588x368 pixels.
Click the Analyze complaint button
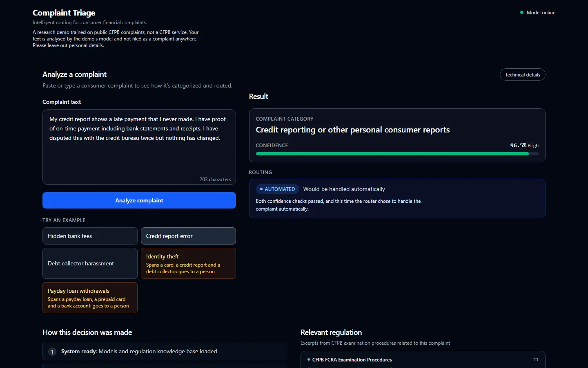point(139,200)
